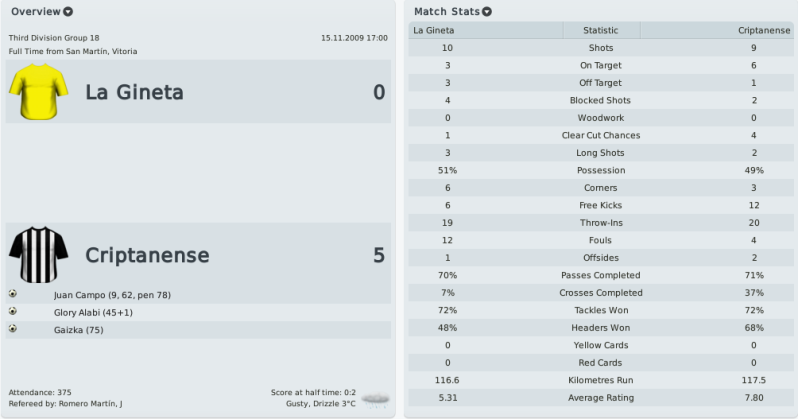Click La Gineta yellow kit icon
This screenshot has height=419, width=798.
[x=38, y=92]
